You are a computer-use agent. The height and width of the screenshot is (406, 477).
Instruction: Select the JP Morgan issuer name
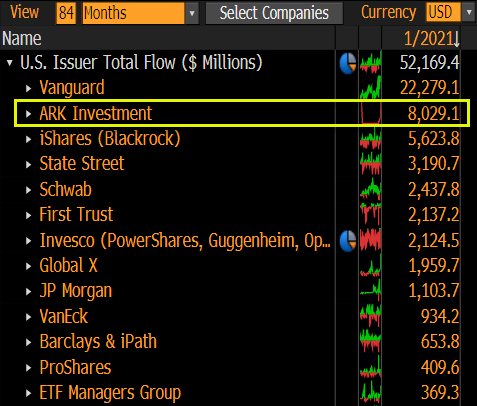click(x=76, y=291)
